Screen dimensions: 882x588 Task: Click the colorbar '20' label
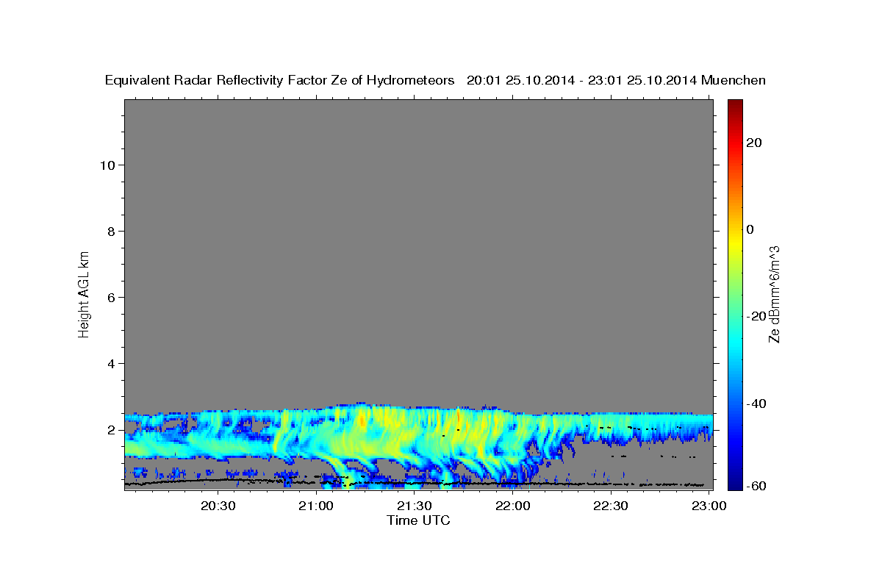(x=754, y=143)
